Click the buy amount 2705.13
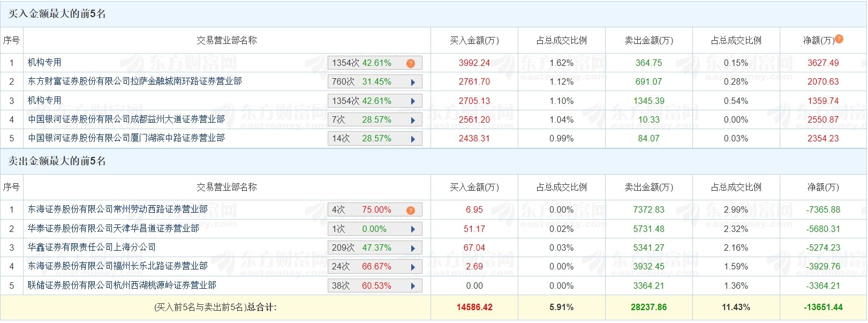 pos(474,101)
